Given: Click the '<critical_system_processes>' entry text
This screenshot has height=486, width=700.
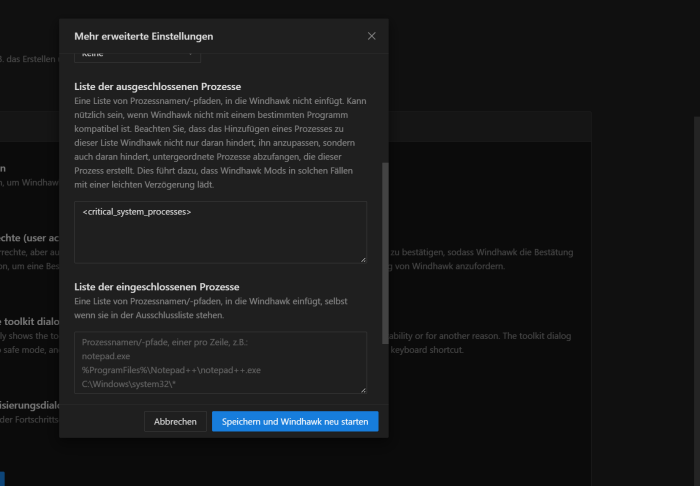Looking at the screenshot, I should click(137, 212).
